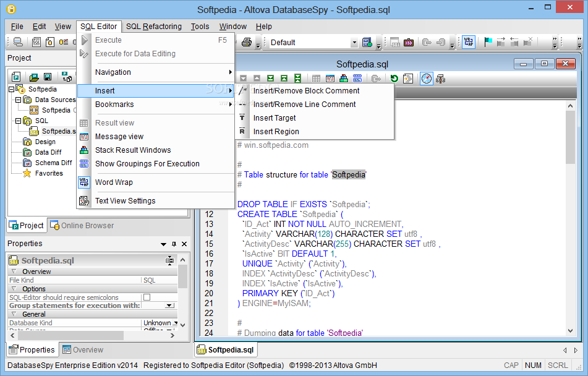
Task: Click the wrench options icon in editor toolbar
Action: (440, 79)
